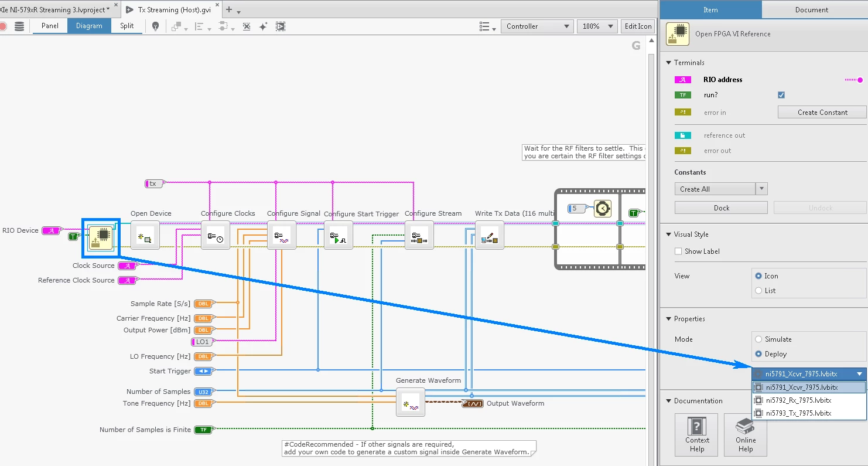The height and width of the screenshot is (466, 868).
Task: Click the Open FPGA VI Reference node highlighted in blue
Action: 101,237
